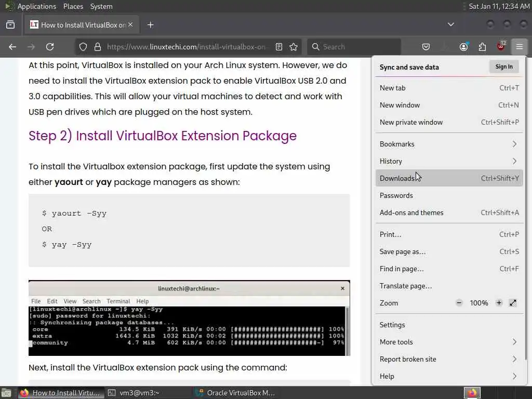Zoom in with the plus button
Viewport: 532px width, 399px height.
499,303
